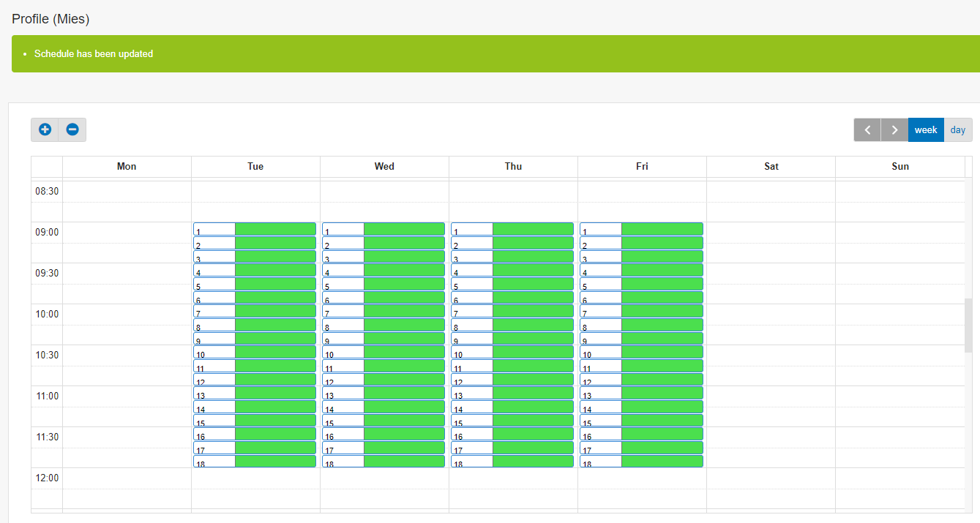Screen dimensions: 980x523
Task: Select slot 18 on Friday
Action: (641, 462)
